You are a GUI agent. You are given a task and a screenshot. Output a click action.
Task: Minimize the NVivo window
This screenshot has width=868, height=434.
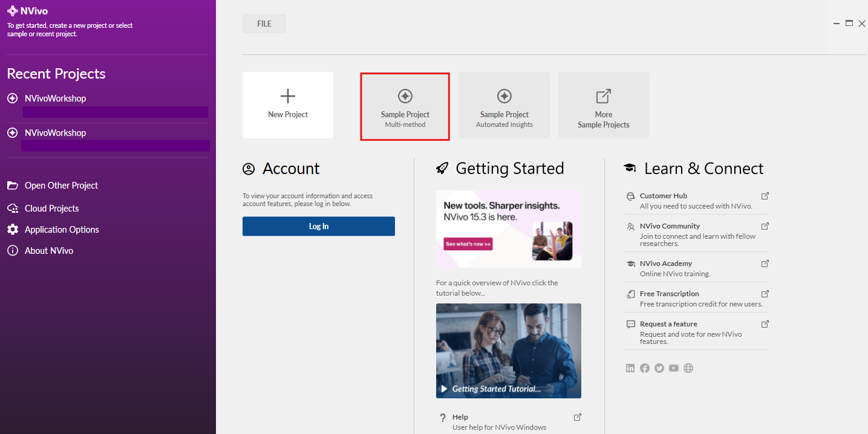point(837,24)
